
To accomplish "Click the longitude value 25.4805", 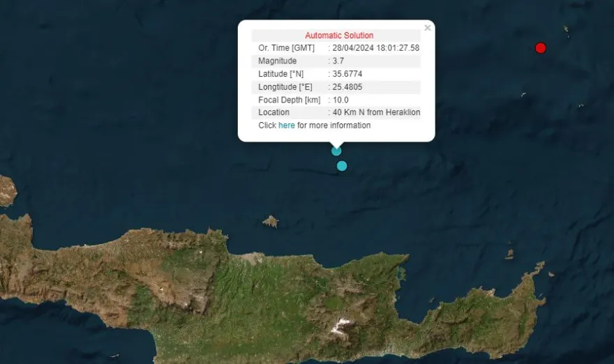I will (347, 87).
